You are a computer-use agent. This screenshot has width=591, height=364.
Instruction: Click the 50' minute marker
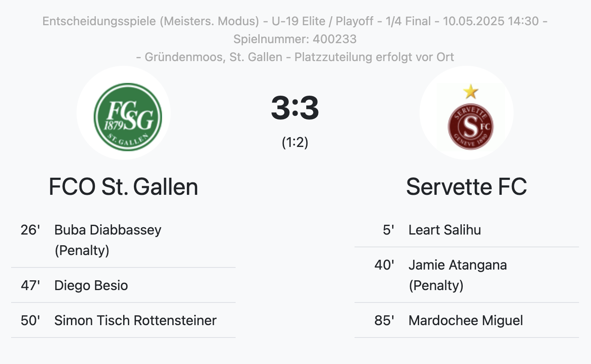point(30,320)
